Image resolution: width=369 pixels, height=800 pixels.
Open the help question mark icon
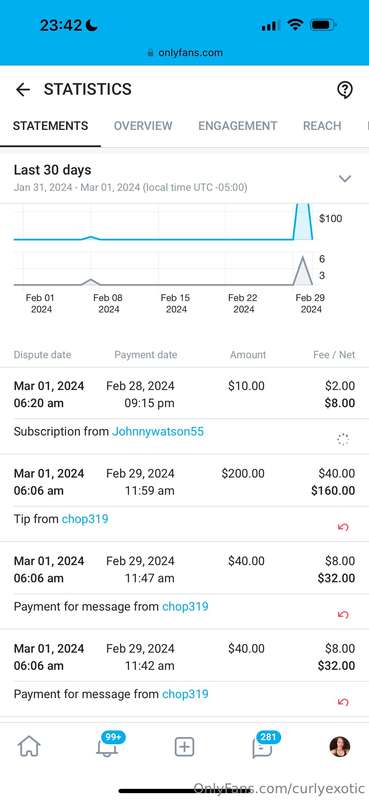click(345, 90)
